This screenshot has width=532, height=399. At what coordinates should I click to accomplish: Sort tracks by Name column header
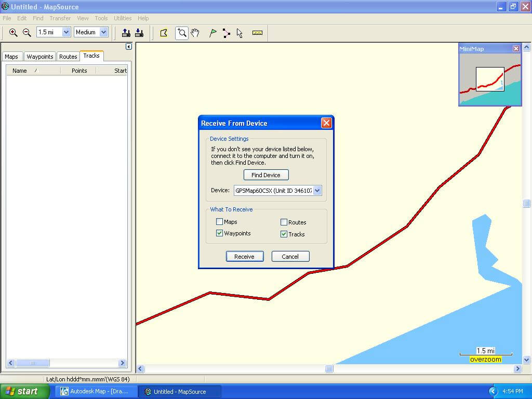coord(33,71)
